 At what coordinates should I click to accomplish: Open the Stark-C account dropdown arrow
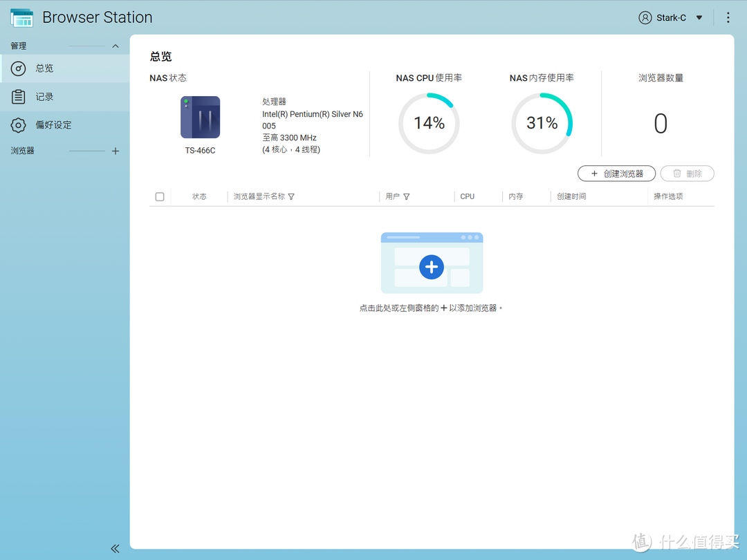point(698,17)
